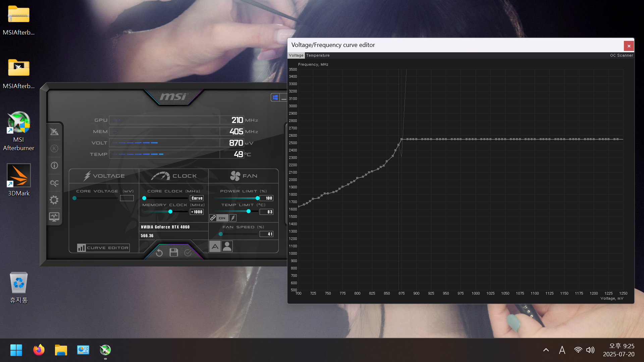Select the Voltage tab in curve editor

[296, 55]
